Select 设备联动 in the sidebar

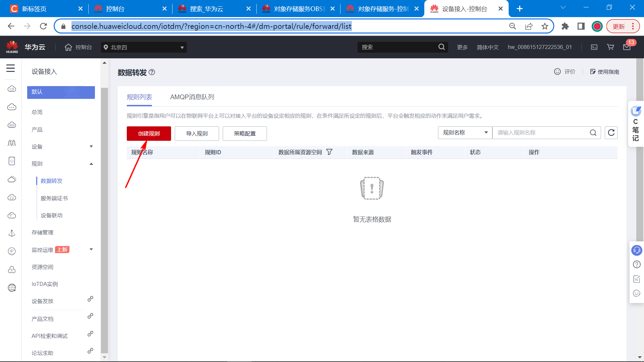tap(52, 215)
